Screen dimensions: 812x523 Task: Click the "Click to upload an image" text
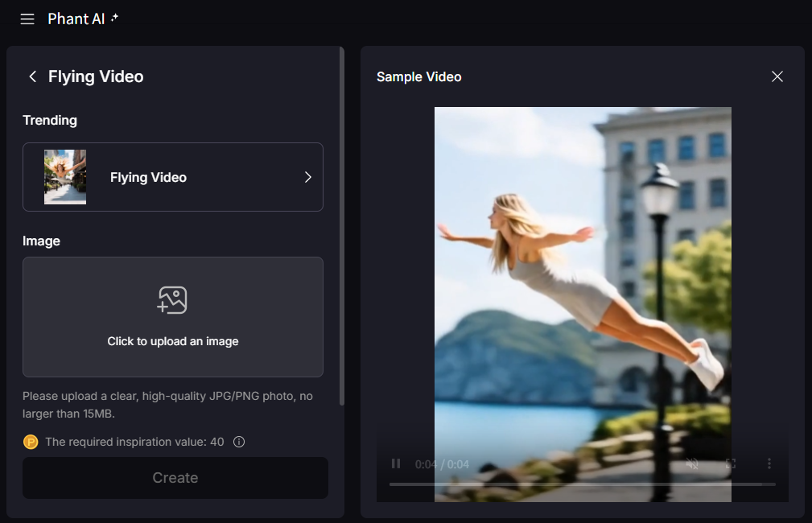coord(172,341)
